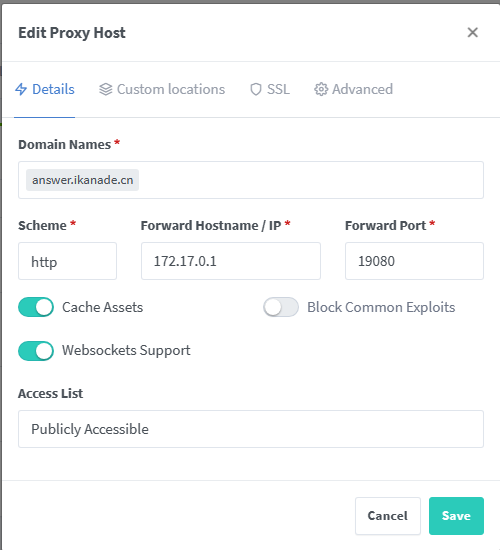Open the Access List dropdown
This screenshot has height=550, width=500.
point(251,429)
